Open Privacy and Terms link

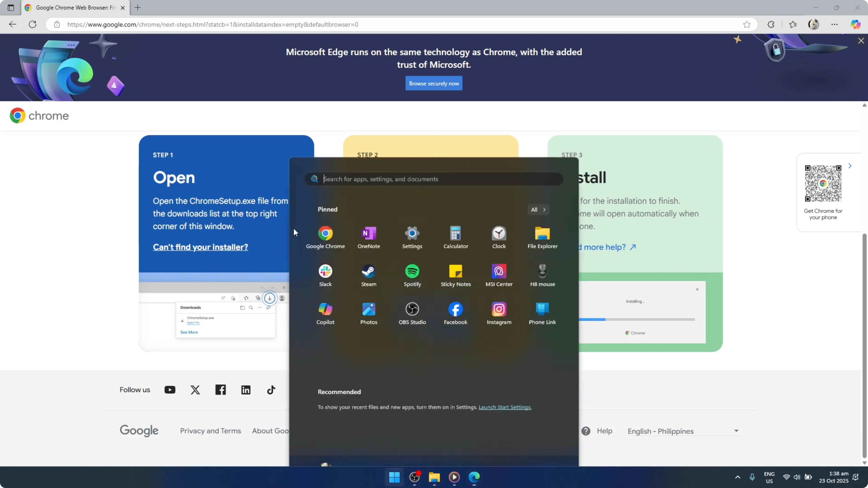coord(211,431)
